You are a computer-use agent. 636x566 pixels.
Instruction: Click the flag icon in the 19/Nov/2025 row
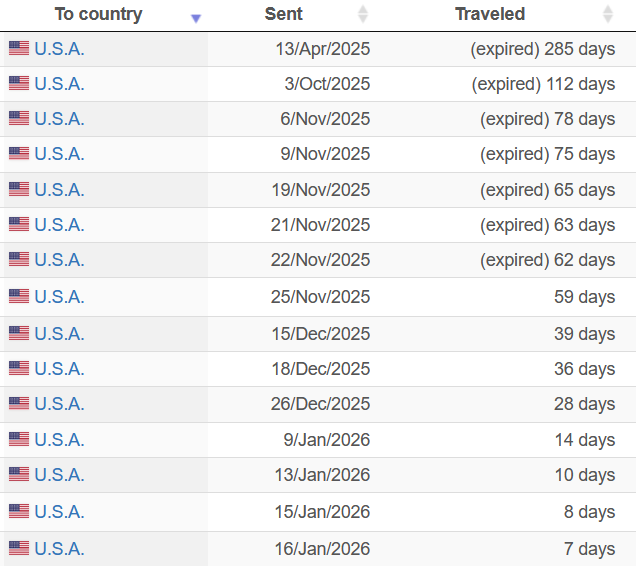pyautogui.click(x=19, y=189)
